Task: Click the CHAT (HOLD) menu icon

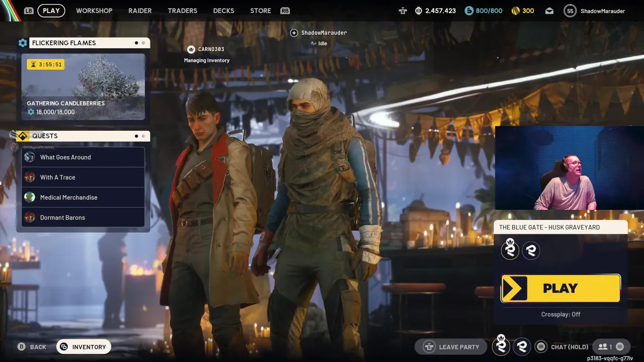Action: pos(541,347)
